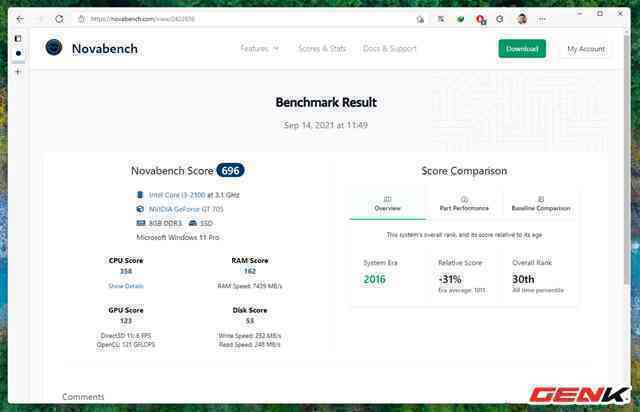The width and height of the screenshot is (640, 412).
Task: Select the RAM Speed 7439 MB/s text
Action: pos(250,286)
